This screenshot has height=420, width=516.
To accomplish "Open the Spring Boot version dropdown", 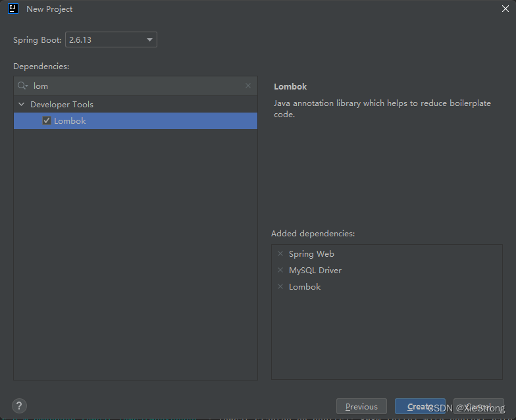I will click(x=111, y=39).
